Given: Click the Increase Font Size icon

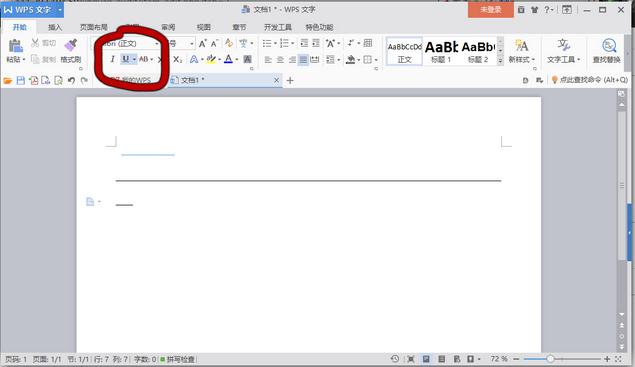Looking at the screenshot, I should [x=202, y=43].
